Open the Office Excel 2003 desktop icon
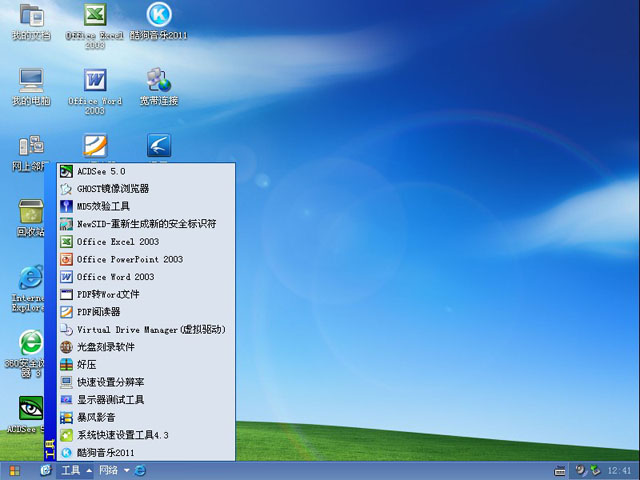The image size is (640, 480). pyautogui.click(x=95, y=17)
